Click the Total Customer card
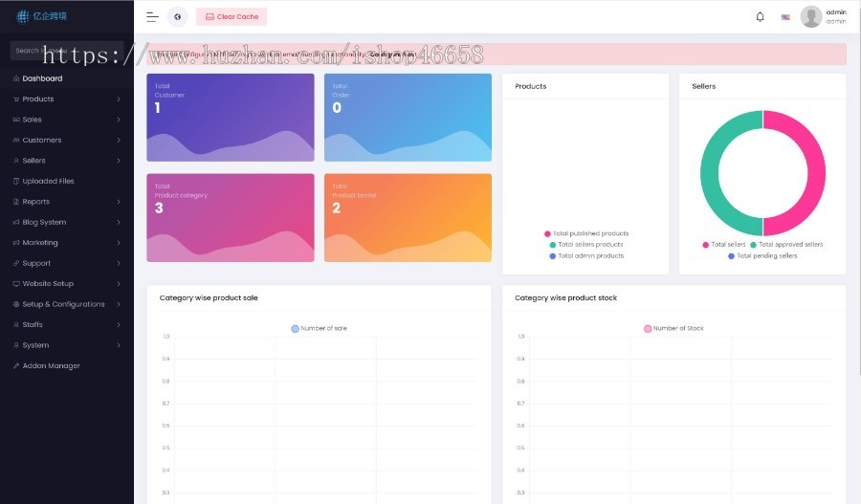This screenshot has width=861, height=504. point(231,118)
